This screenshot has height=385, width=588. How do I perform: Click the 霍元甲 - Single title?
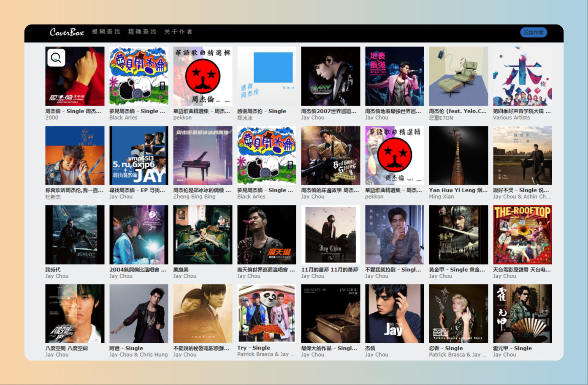click(x=512, y=348)
